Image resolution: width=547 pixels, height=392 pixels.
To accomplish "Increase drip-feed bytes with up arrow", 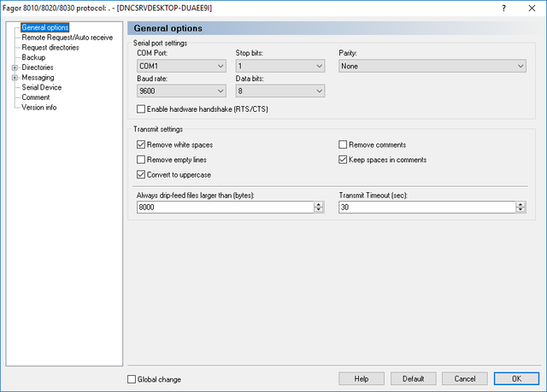I will [319, 204].
